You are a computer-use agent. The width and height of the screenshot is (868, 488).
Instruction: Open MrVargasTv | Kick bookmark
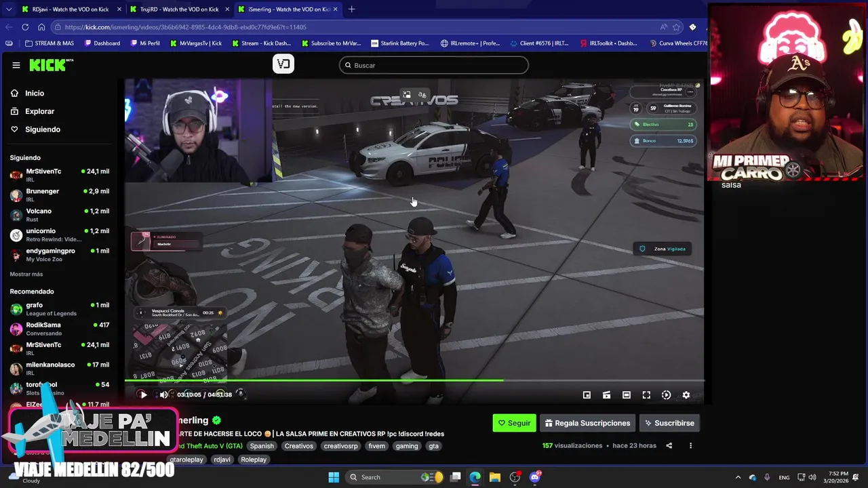pyautogui.click(x=195, y=43)
